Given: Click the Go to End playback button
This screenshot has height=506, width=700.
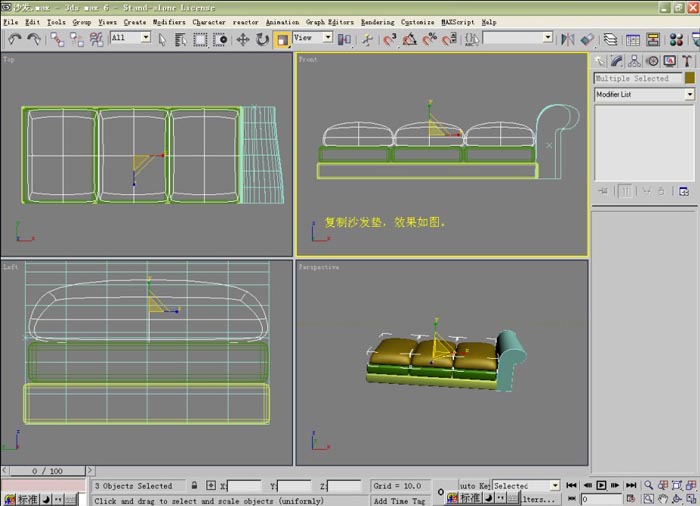Looking at the screenshot, I should pyautogui.click(x=631, y=485).
